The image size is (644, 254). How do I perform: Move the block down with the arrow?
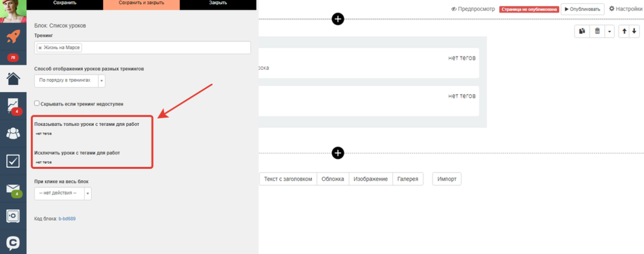point(634,31)
